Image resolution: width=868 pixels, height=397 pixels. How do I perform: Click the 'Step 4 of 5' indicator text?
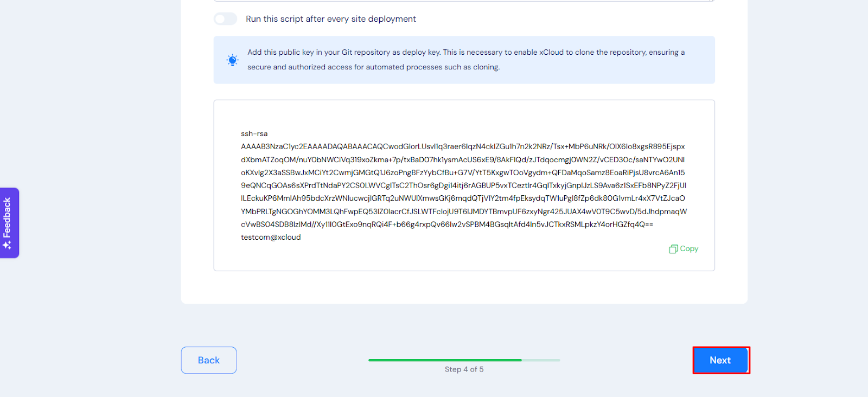464,369
